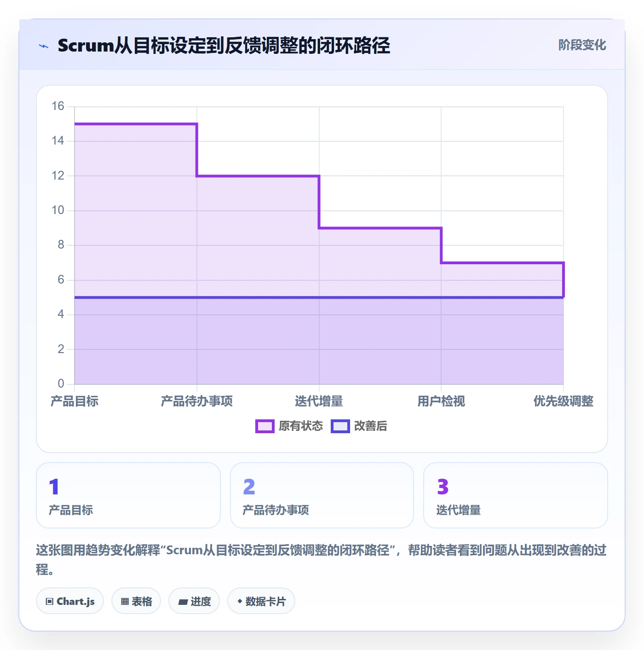Click the y-axis value 16
Viewport: 644px width, 650px height.
pyautogui.click(x=58, y=106)
